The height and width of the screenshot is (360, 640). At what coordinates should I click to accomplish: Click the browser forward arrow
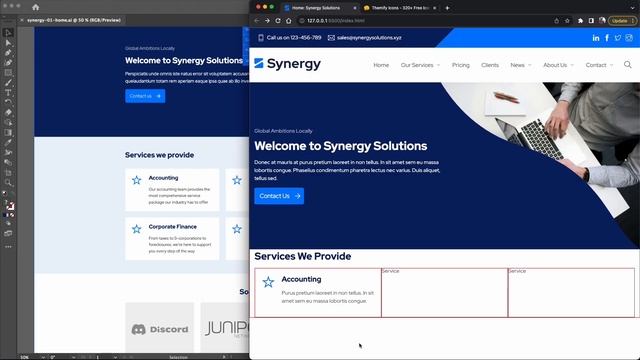(x=267, y=20)
